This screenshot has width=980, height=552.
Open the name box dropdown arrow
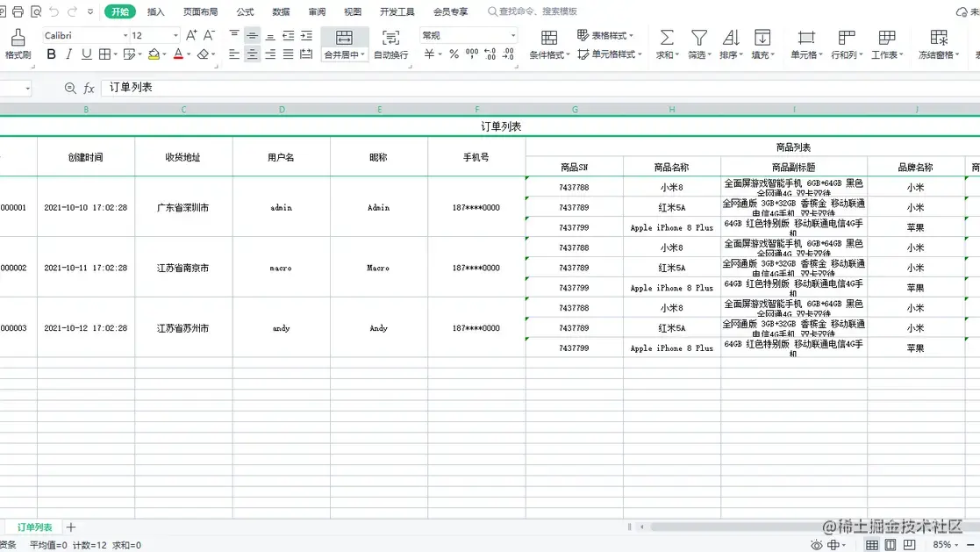pyautogui.click(x=27, y=88)
